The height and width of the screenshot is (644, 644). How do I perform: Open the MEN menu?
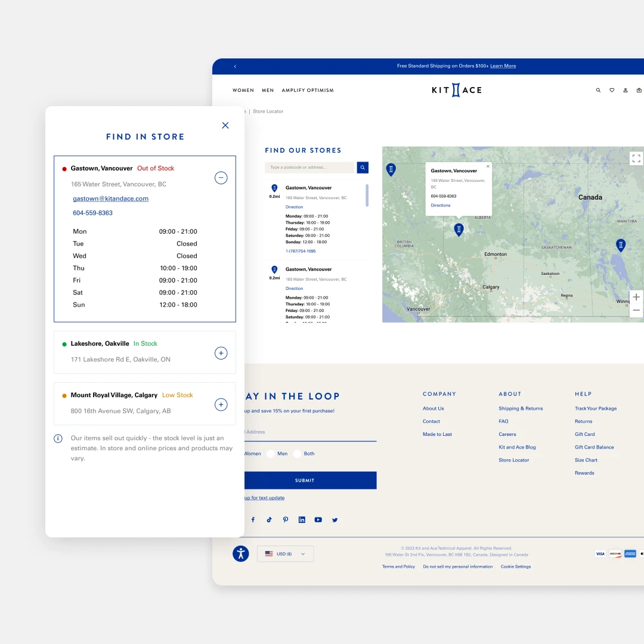(268, 91)
